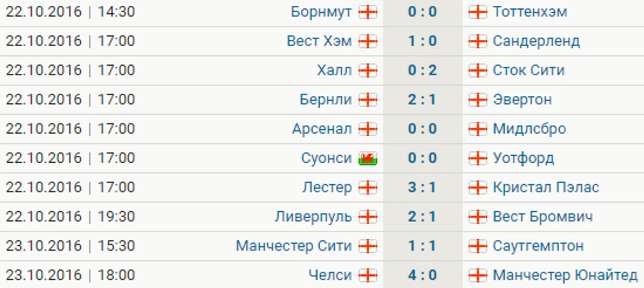Screen dimensions: 644x288
Task: Click the flag icon before Манчестер Юнайтед
Action: point(478,275)
